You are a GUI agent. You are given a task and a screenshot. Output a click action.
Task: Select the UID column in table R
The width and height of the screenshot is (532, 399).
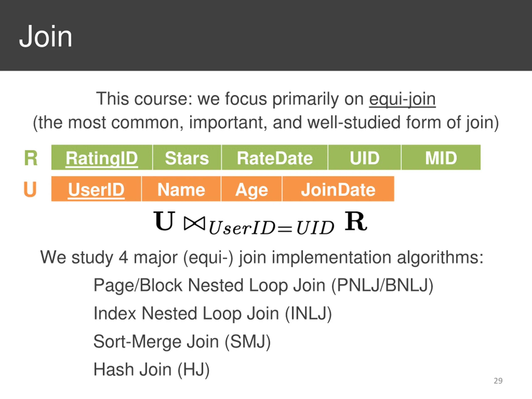point(364,158)
